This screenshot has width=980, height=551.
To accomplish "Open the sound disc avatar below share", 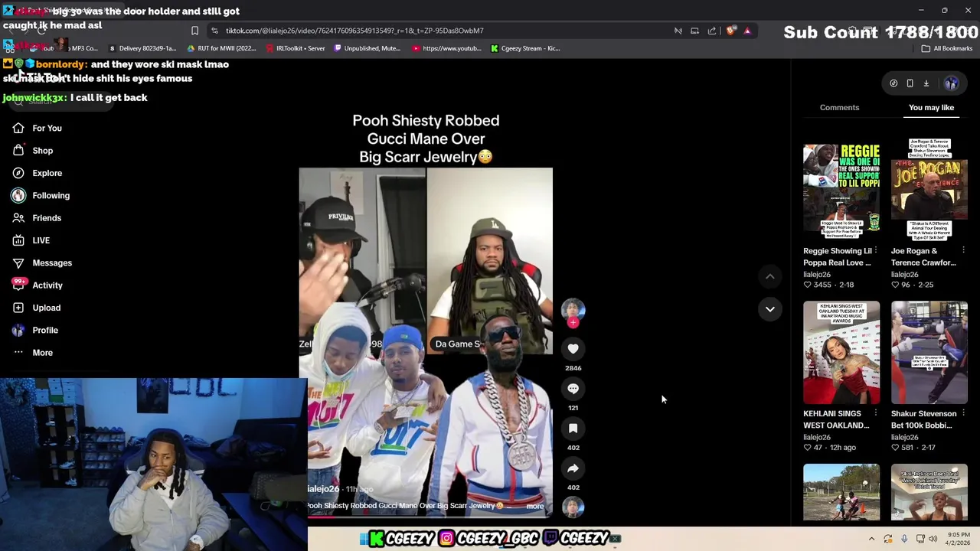I will pos(573,507).
